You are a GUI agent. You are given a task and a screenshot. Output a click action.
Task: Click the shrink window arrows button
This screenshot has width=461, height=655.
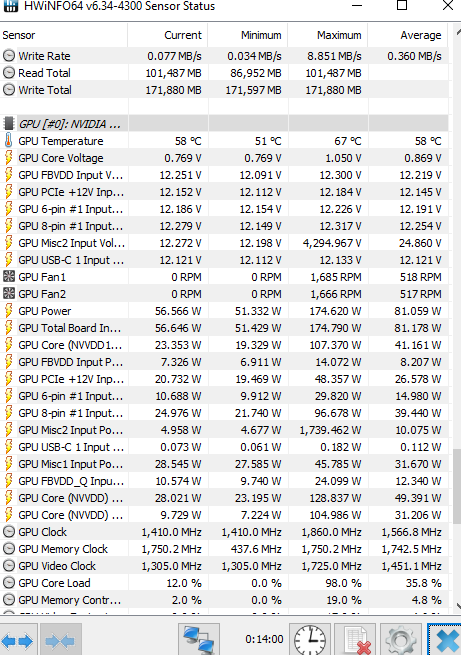61,640
